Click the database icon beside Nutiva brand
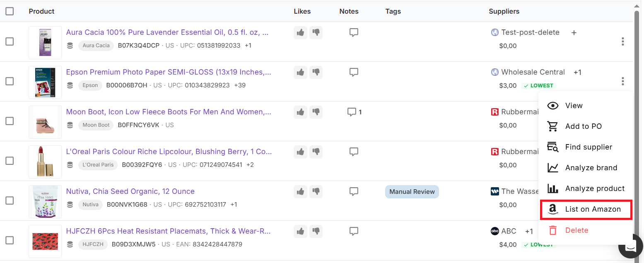The width and height of the screenshot is (644, 263). (x=70, y=205)
